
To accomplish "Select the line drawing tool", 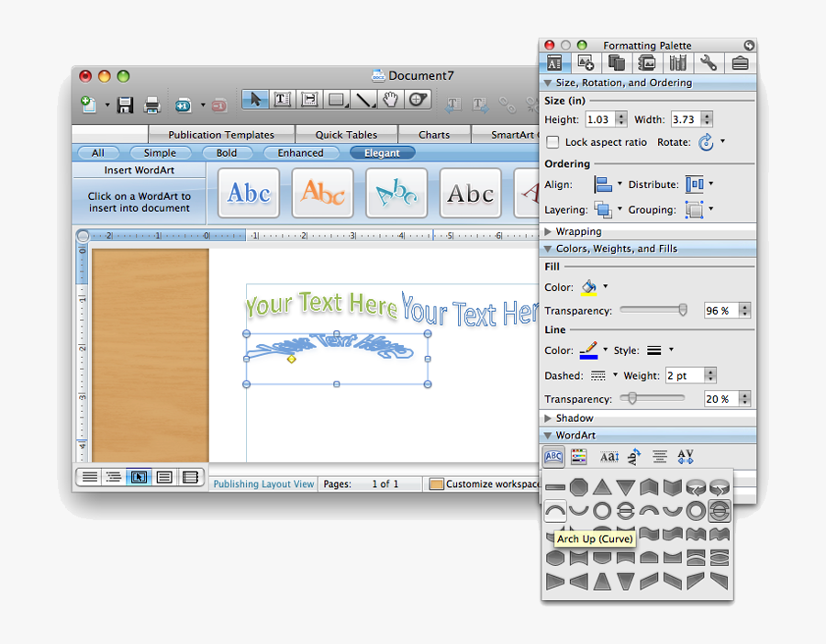I will (x=363, y=99).
